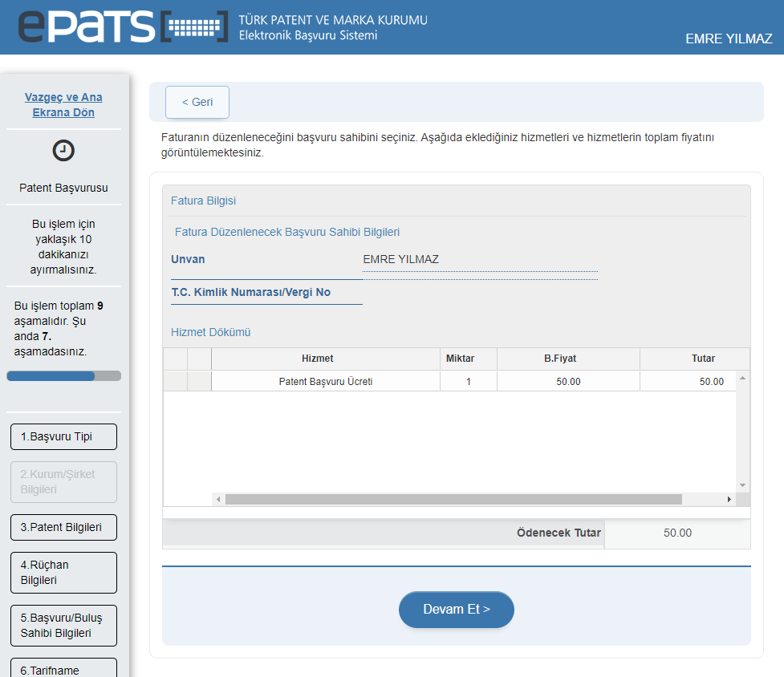Open step 1.Başvuru Tipi
This screenshot has width=784, height=677.
pyautogui.click(x=63, y=436)
